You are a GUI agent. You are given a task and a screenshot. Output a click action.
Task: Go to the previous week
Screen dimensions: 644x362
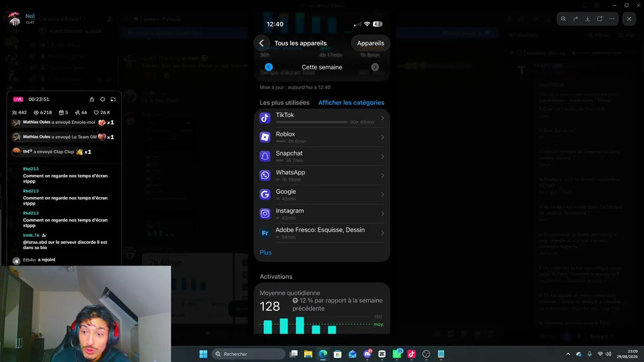coord(269,67)
